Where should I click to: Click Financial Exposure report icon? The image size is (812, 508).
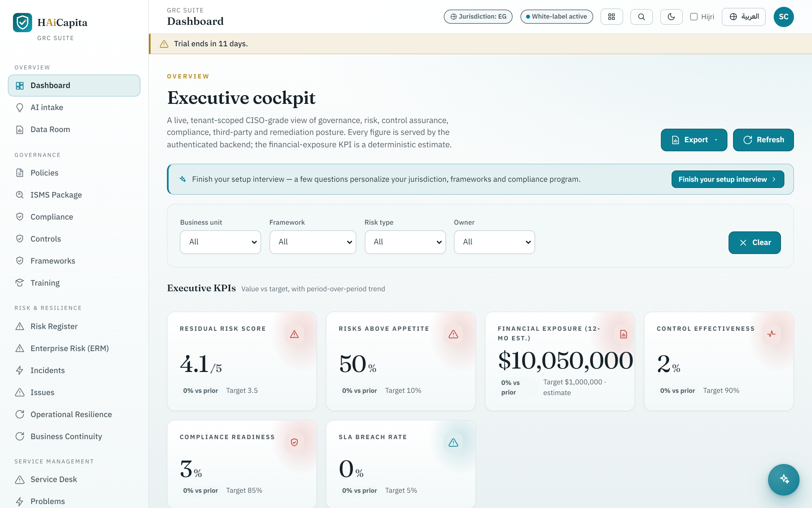click(x=623, y=334)
